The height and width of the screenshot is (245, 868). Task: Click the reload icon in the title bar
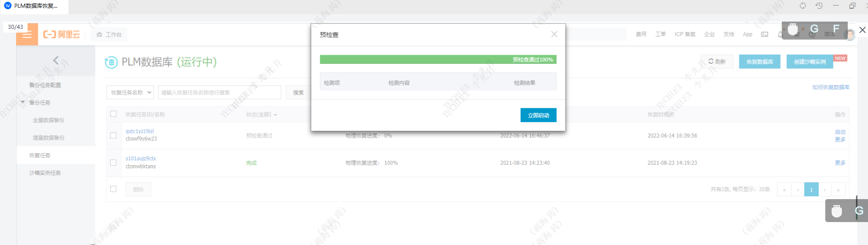(803, 6)
